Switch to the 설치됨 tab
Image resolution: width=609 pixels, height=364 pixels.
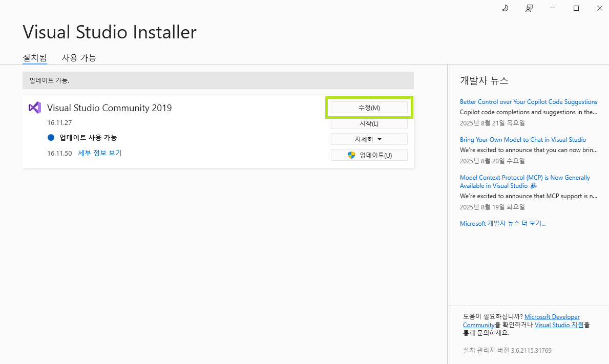pyautogui.click(x=34, y=58)
